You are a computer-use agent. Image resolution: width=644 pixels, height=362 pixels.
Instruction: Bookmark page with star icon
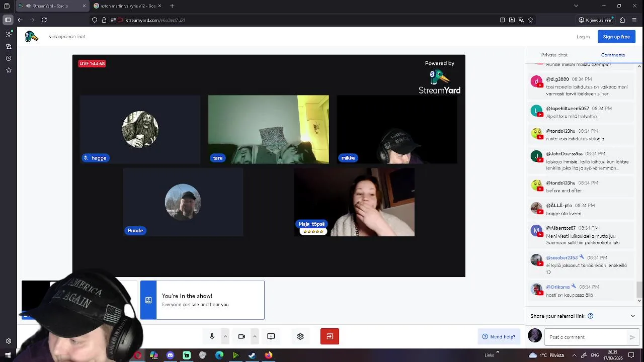point(530,20)
